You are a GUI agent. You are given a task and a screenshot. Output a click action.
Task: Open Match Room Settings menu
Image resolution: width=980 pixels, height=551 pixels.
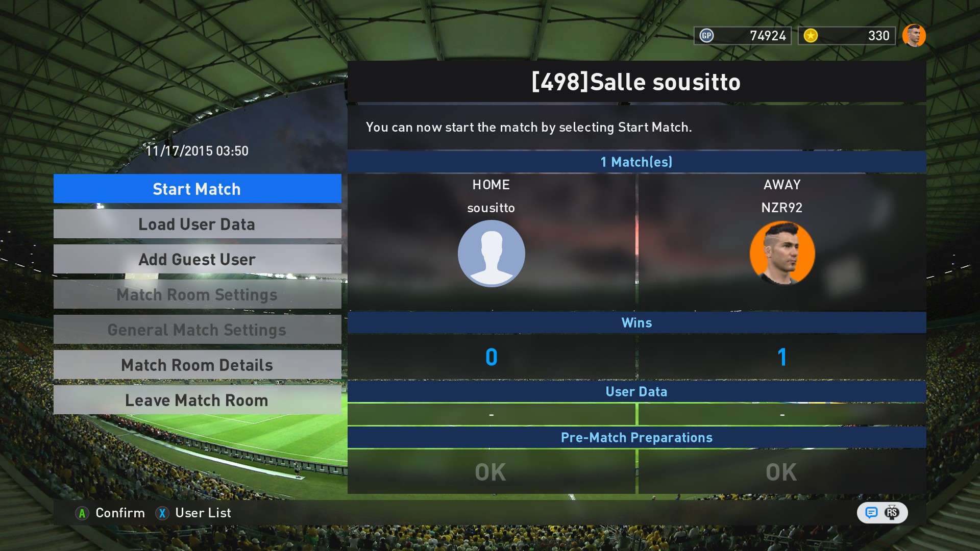pyautogui.click(x=197, y=294)
